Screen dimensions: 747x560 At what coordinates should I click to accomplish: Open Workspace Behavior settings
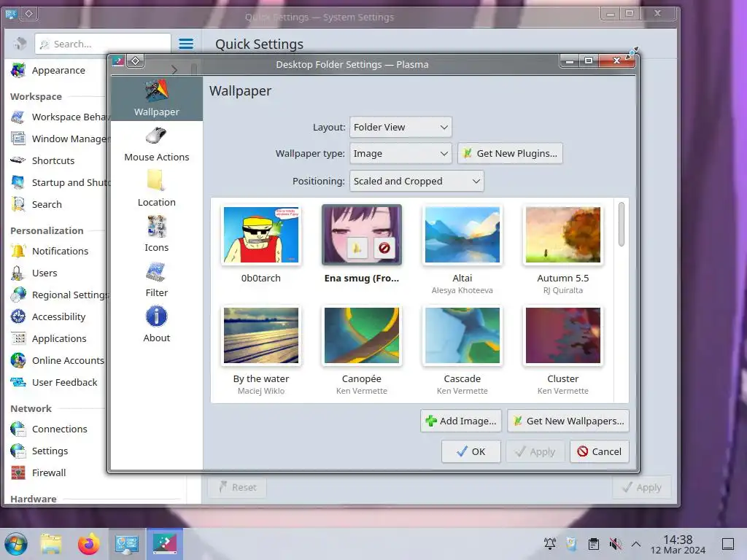coord(58,117)
